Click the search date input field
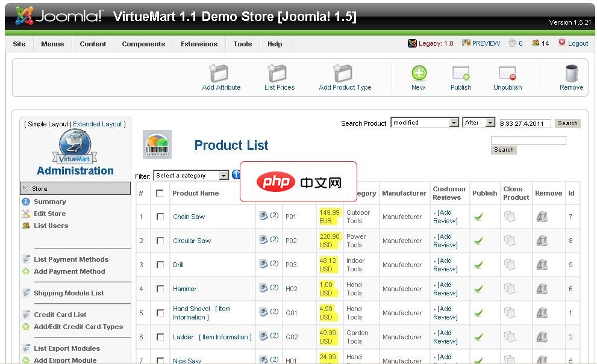Viewport: 597px width, 364px height. click(524, 122)
